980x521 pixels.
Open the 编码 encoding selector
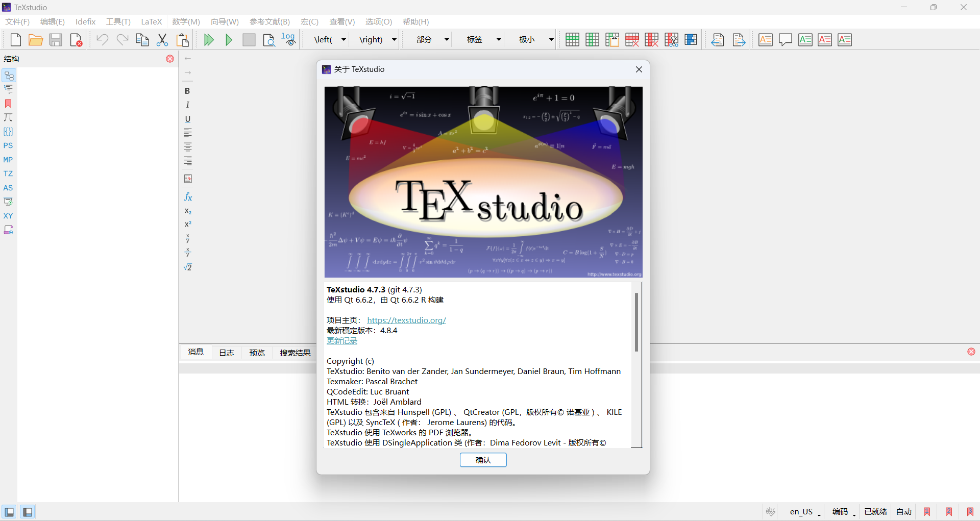pos(844,512)
